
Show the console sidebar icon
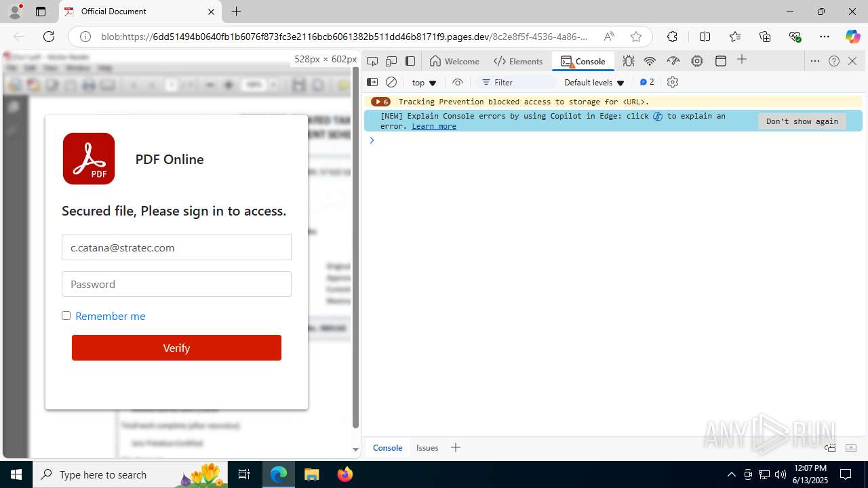pos(372,82)
